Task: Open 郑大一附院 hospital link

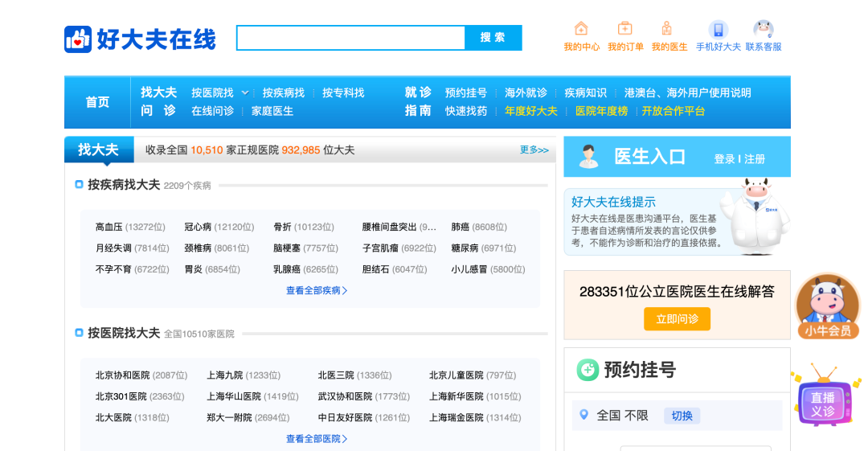Action: tap(229, 417)
